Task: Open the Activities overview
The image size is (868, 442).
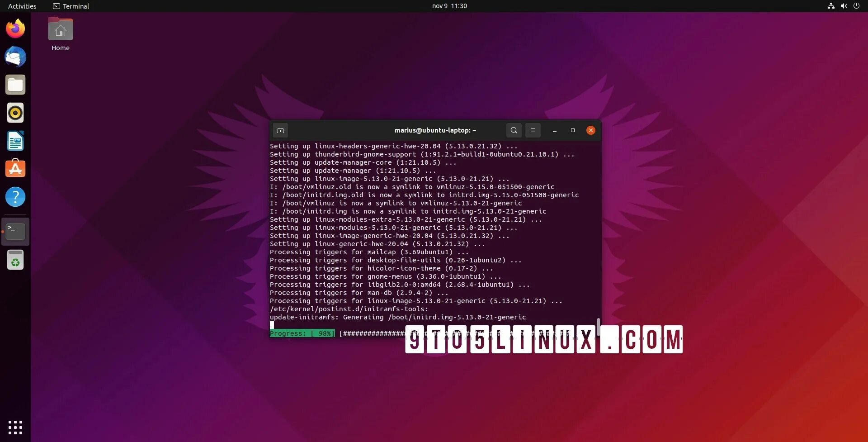Action: click(22, 6)
